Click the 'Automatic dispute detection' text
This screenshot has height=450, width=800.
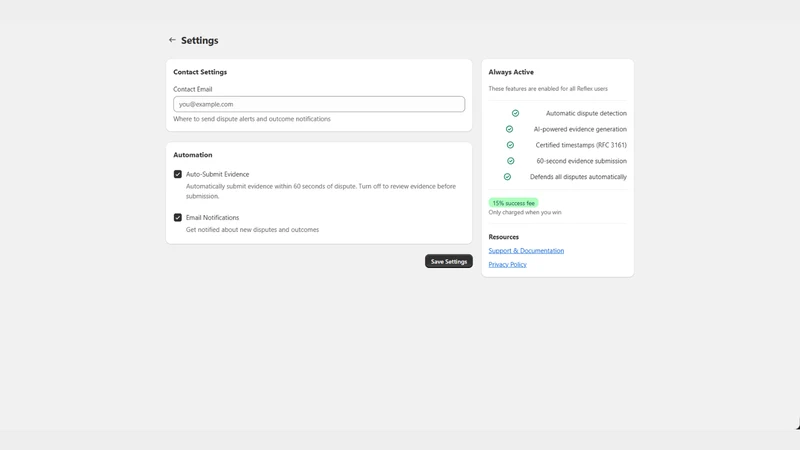click(x=586, y=113)
